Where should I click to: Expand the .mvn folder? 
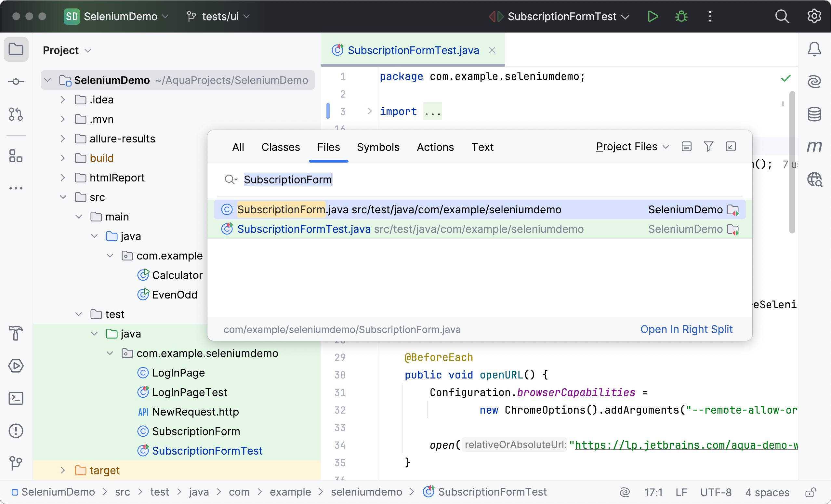click(x=63, y=119)
